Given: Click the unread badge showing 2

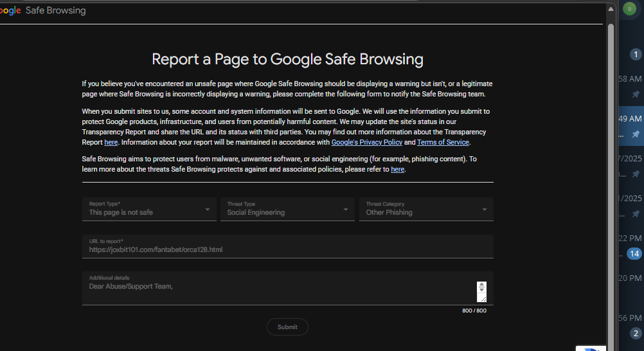Looking at the screenshot, I should [636, 334].
